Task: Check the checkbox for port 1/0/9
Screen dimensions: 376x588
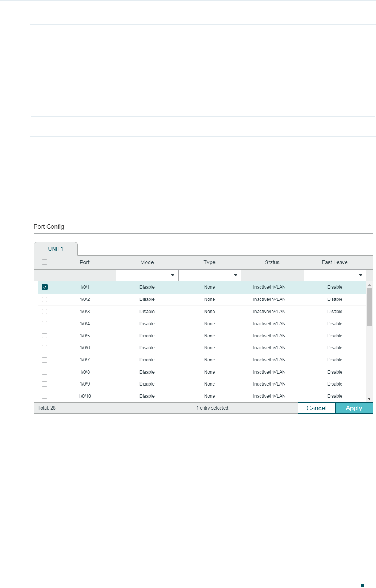Action: 45,384
